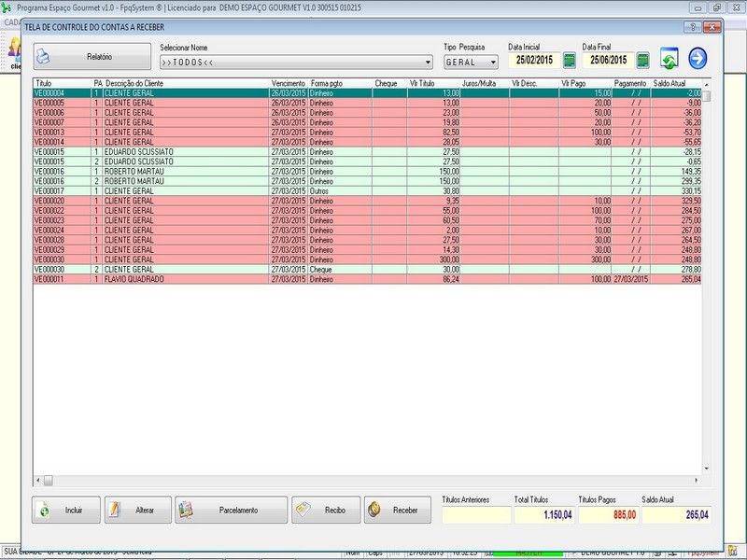Image resolution: width=747 pixels, height=560 pixels.
Task: Click the Data Inicial date field
Action: (x=534, y=61)
